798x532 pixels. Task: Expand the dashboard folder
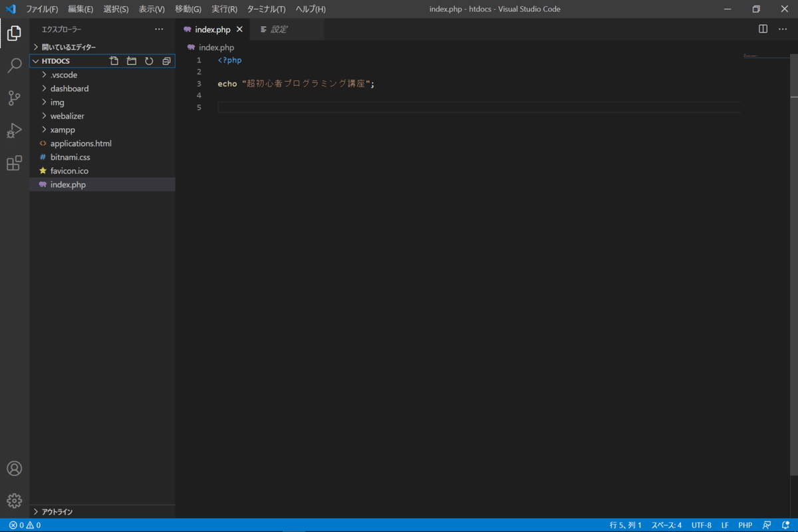click(102, 88)
